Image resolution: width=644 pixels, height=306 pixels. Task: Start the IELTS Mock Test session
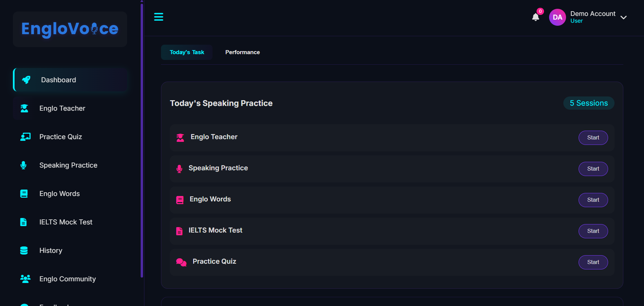(x=593, y=231)
